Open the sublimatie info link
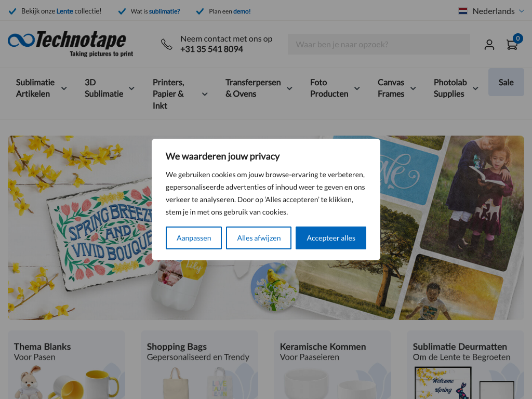 click(x=165, y=11)
